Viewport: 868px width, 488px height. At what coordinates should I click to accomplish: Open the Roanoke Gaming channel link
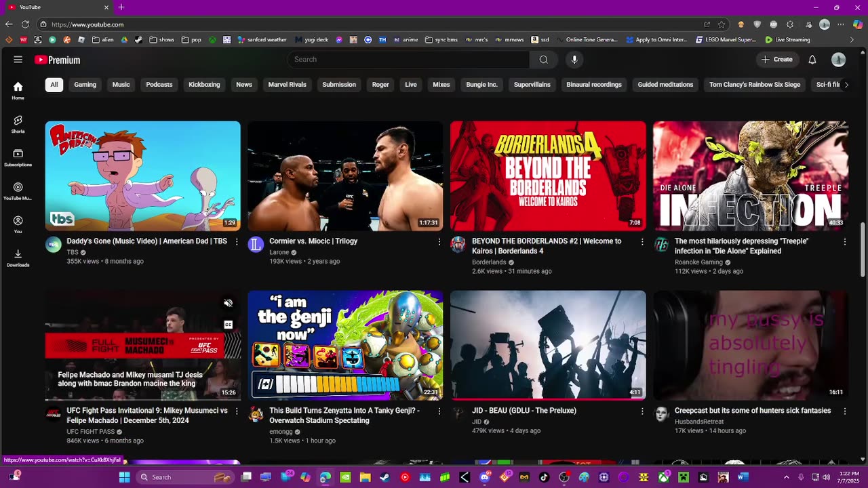[x=698, y=262]
